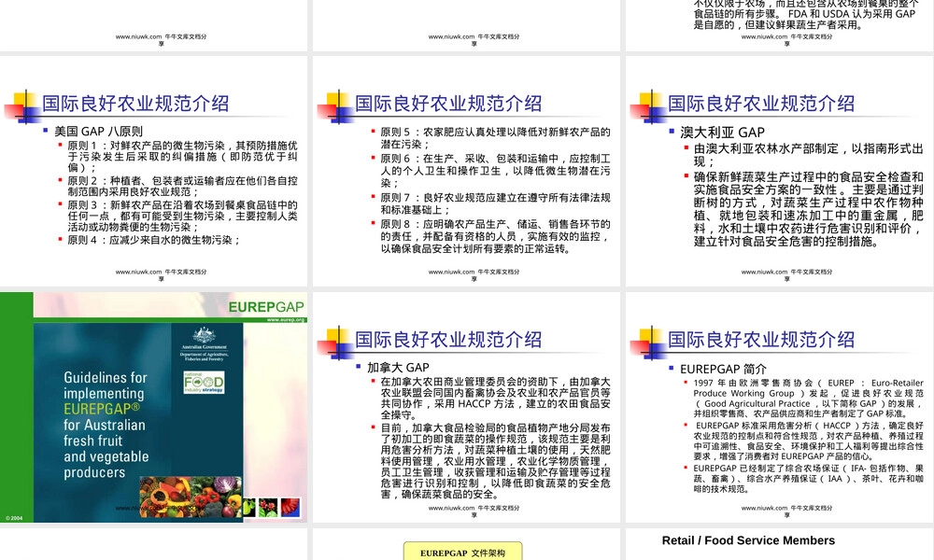
Task: Select the '目前，加拿大食品检验局' bullet paragraph
Action: click(x=496, y=461)
